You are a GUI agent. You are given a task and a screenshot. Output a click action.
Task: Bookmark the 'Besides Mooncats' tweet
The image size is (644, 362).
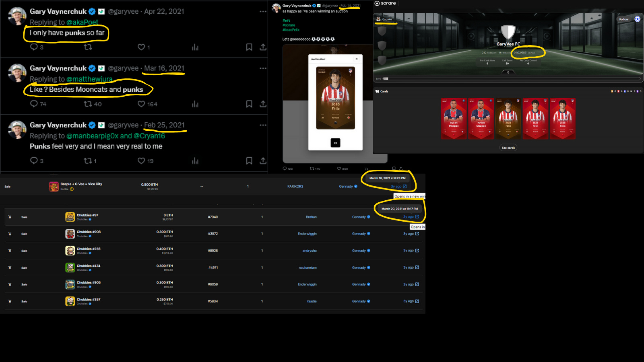pos(249,104)
